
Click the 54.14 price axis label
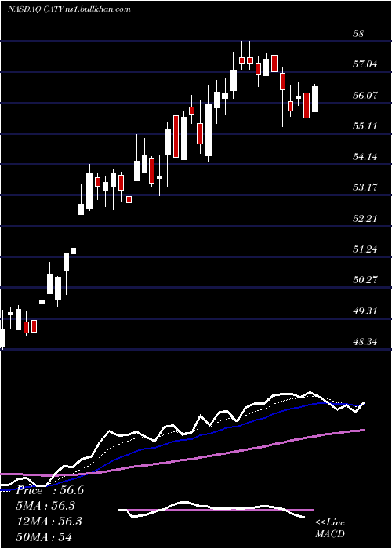tap(365, 157)
